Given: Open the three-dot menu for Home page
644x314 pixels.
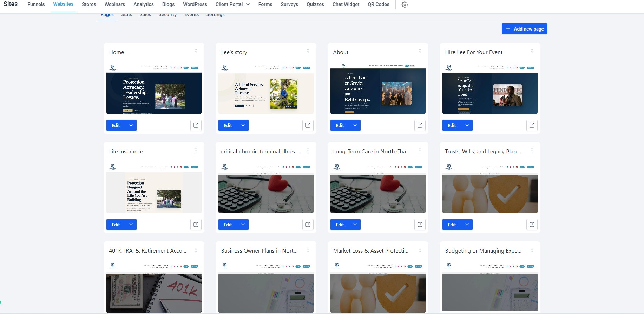Looking at the screenshot, I should [196, 51].
